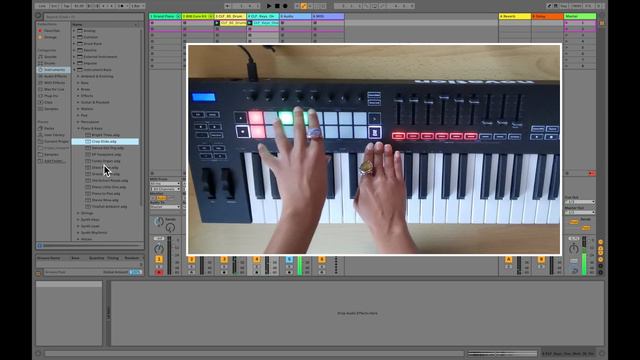Click the Link button in control bar
The height and width of the screenshot is (360, 640).
click(42, 6)
